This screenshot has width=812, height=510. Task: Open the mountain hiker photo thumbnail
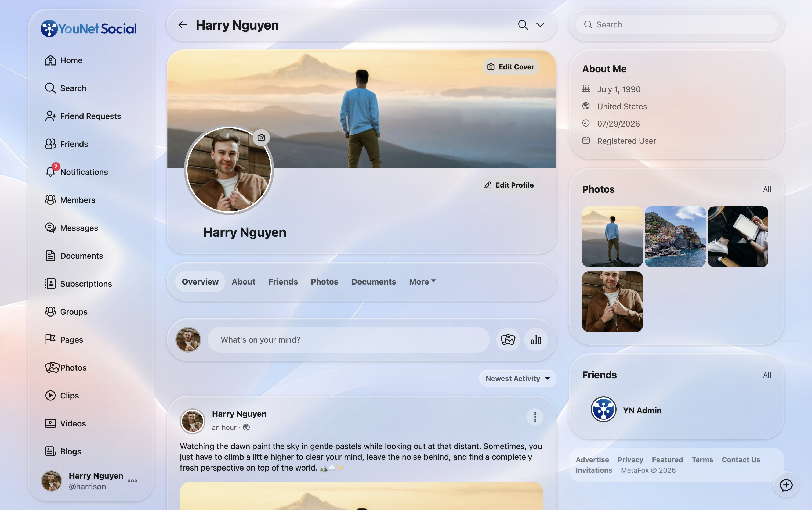(x=612, y=237)
